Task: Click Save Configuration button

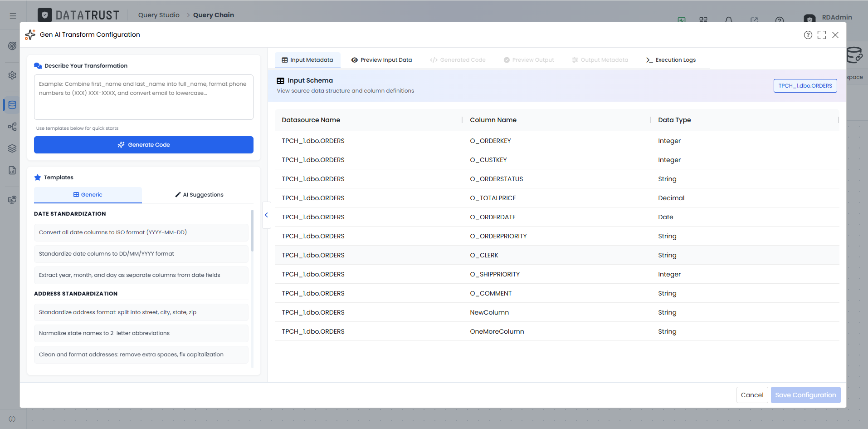Action: [805, 395]
